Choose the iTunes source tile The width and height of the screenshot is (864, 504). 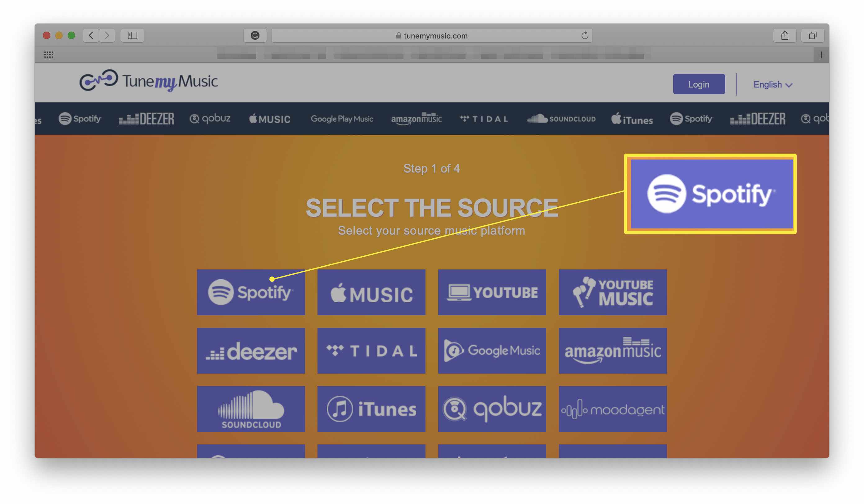click(371, 409)
